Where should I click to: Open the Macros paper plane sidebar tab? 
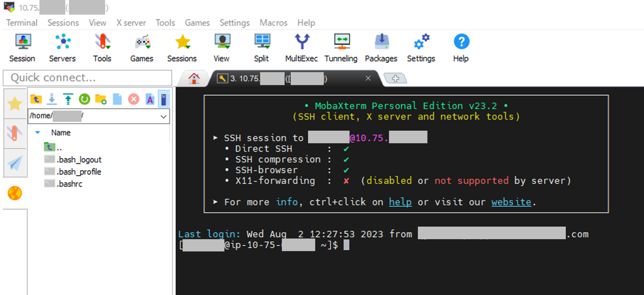[15, 163]
